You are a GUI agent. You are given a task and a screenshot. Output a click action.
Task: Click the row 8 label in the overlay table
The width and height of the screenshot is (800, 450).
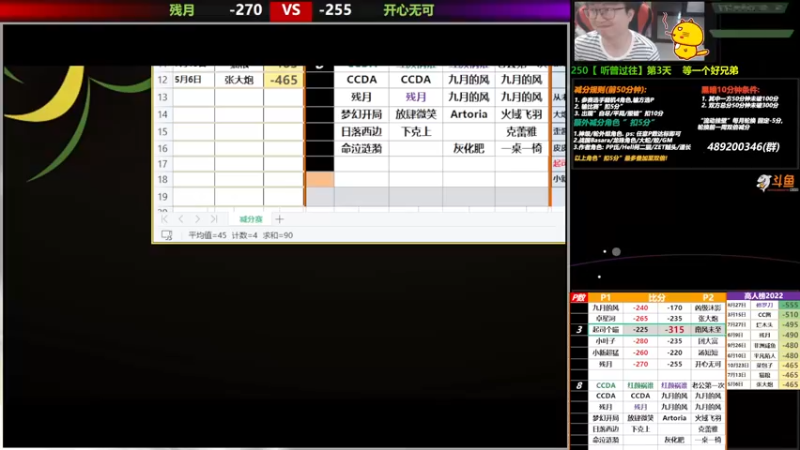579,385
